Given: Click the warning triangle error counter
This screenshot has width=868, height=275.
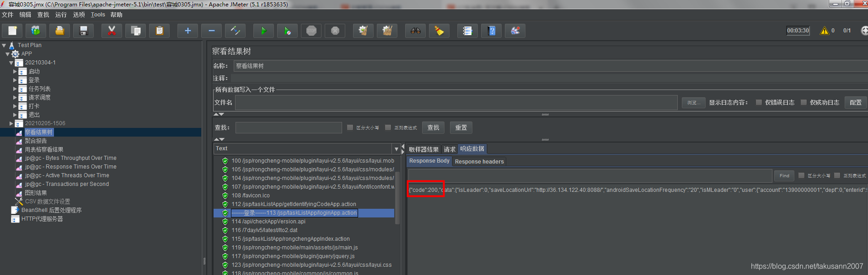Looking at the screenshot, I should tap(825, 31).
